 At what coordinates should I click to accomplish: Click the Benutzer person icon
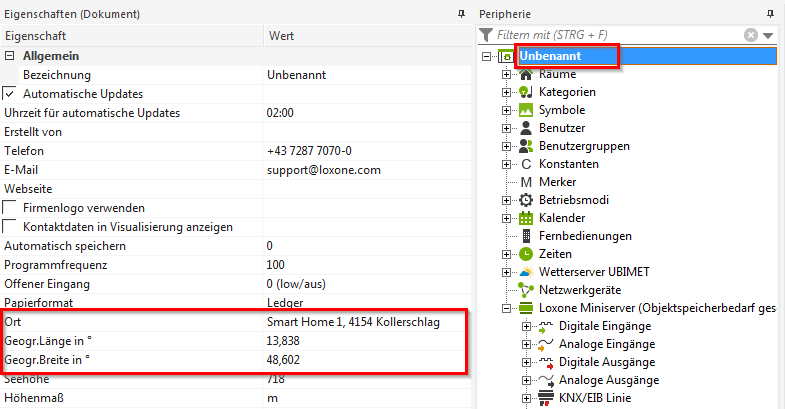(526, 128)
